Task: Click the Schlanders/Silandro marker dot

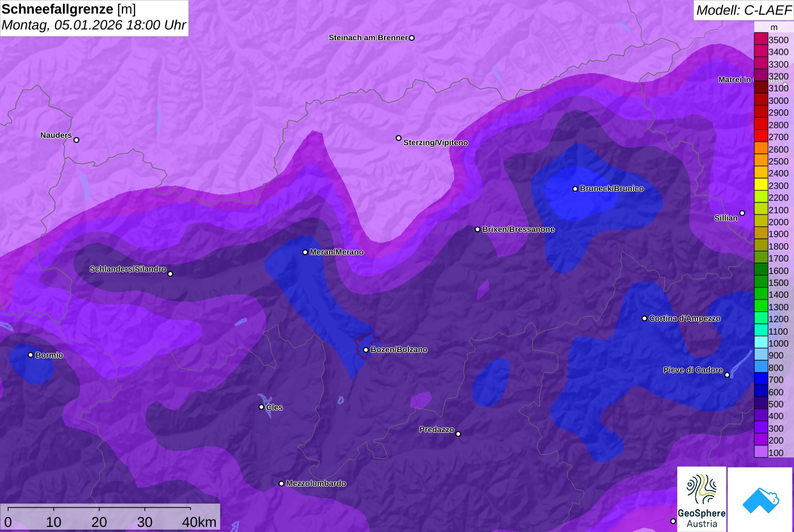Action: (170, 274)
